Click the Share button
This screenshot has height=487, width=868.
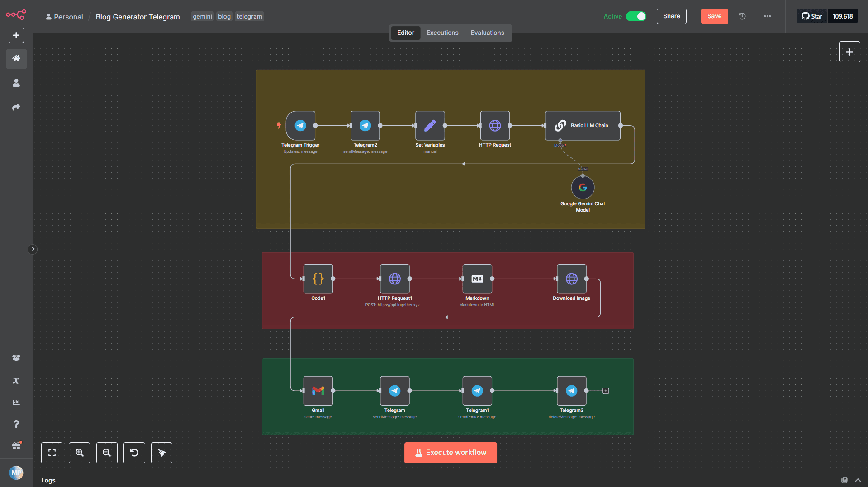[x=671, y=16]
